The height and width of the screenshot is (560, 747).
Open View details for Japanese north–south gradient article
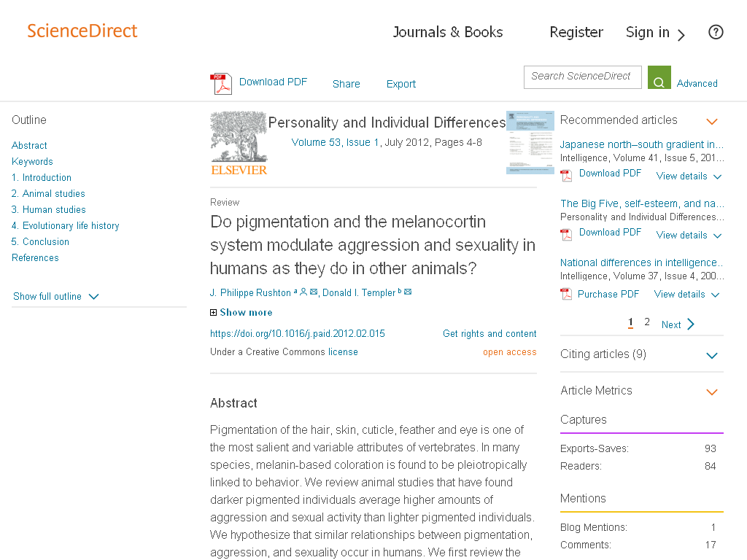(x=689, y=176)
